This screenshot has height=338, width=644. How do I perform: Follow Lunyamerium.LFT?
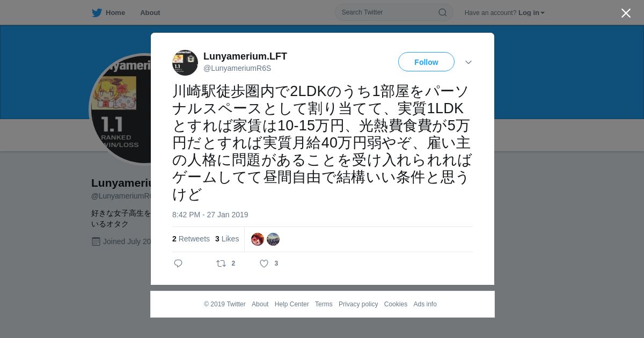pos(426,62)
